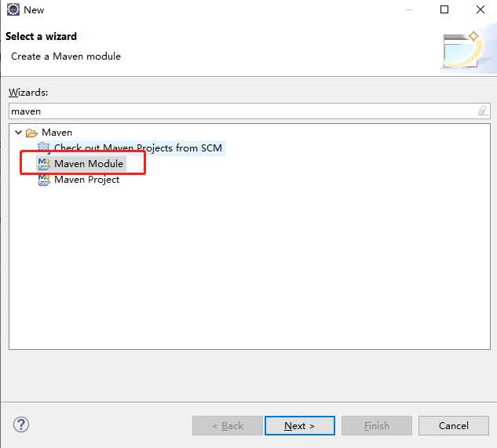Select 'Check out Maven Projects from SCM'
497x448 pixels.
(138, 148)
